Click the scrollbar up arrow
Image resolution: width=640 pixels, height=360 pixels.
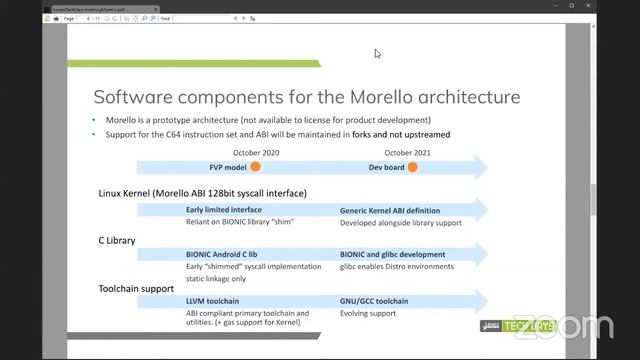[593, 26]
